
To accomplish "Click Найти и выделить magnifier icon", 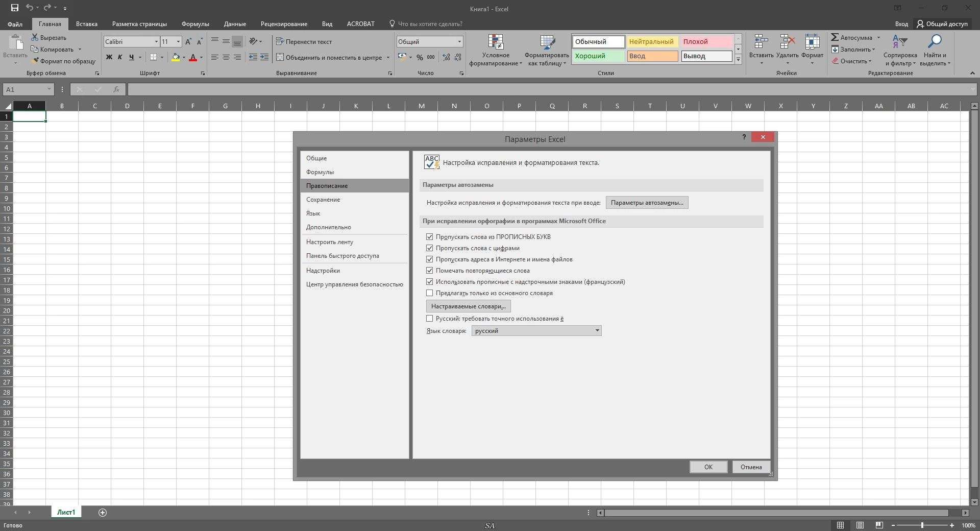I will [935, 42].
